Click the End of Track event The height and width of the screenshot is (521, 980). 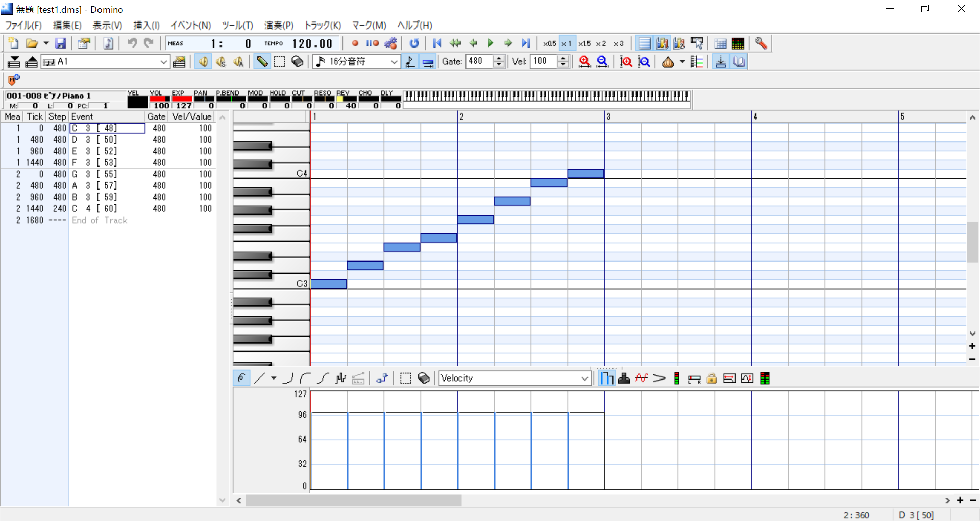100,220
